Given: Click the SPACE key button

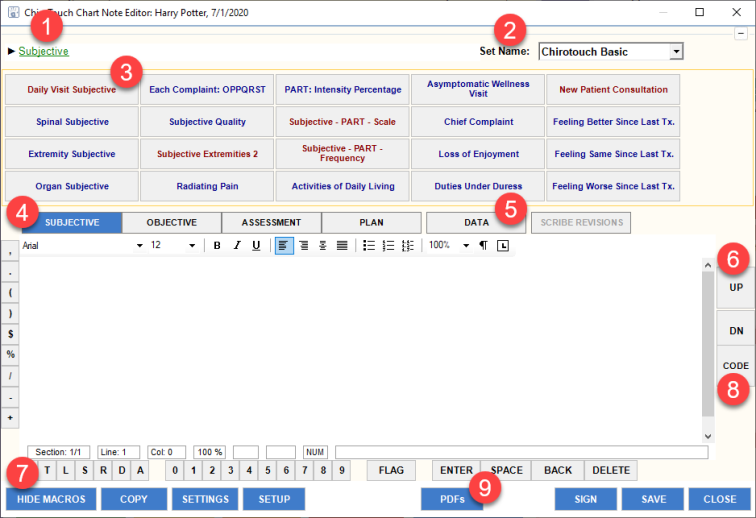Looking at the screenshot, I should [506, 470].
